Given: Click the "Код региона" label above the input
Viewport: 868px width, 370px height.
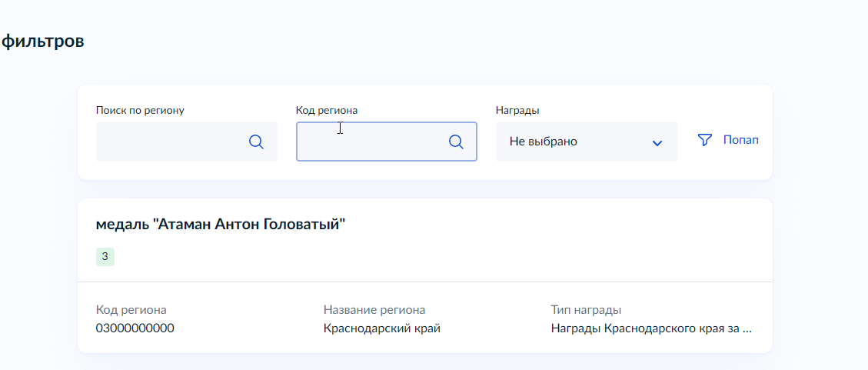Looking at the screenshot, I should 327,110.
